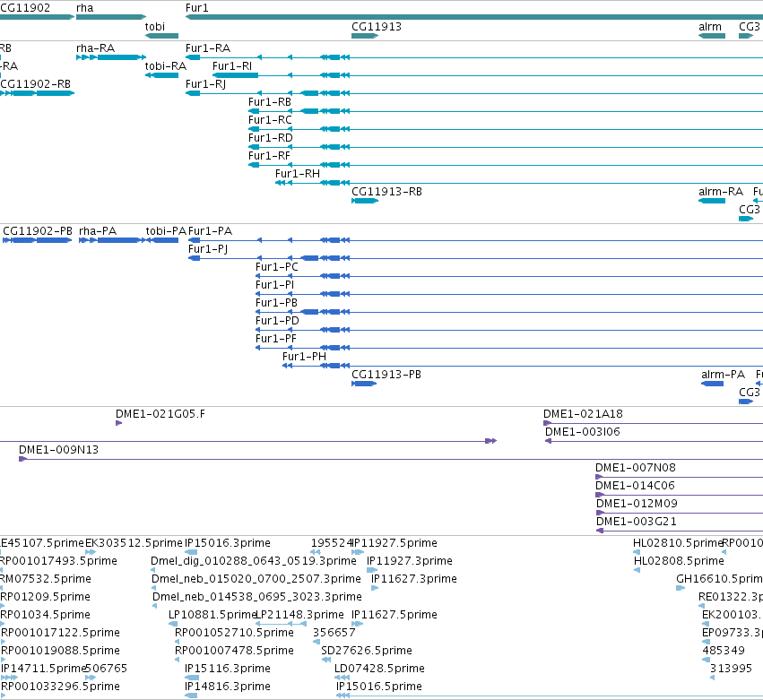This screenshot has height=700, width=763.
Task: Select protein Fur1-PA
Action: point(210,231)
